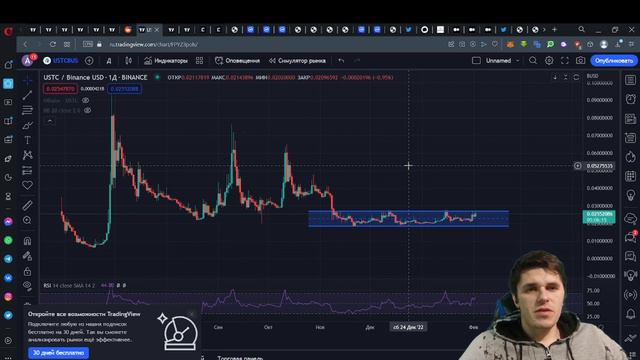This screenshot has height=360, width=640.
Task: Click the Опубликовать publish button
Action: [x=614, y=60]
